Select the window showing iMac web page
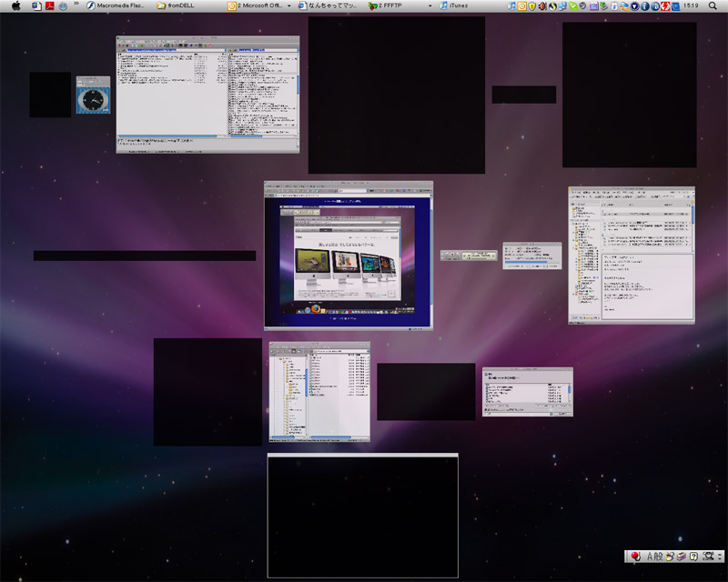Screen dimensions: 728x582 pyautogui.click(x=349, y=255)
